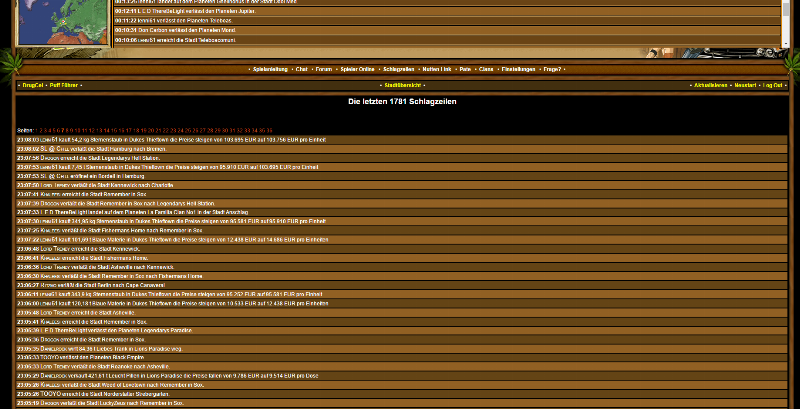Image resolution: width=800 pixels, height=409 pixels.
Task: Go to headlines page 30
Action: pos(225,131)
